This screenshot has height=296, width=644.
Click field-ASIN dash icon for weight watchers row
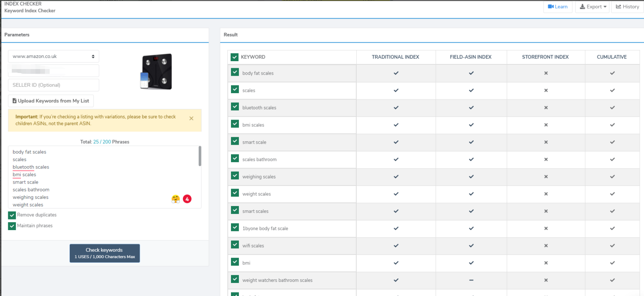click(x=471, y=280)
